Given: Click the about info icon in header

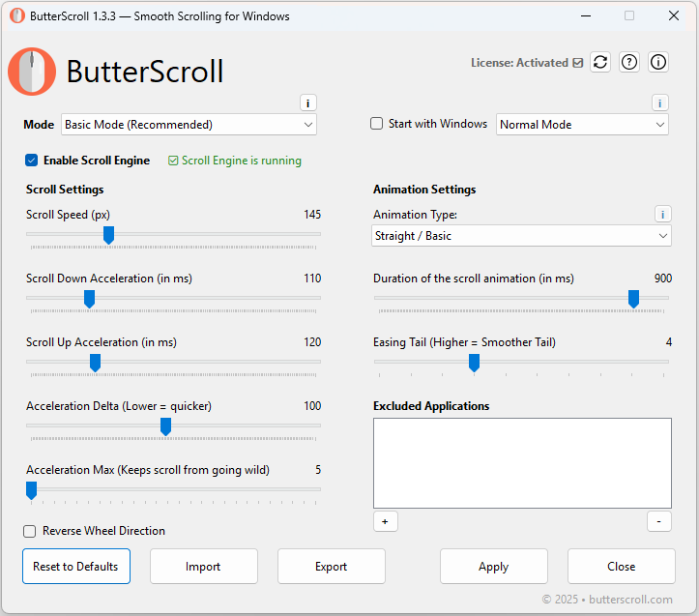Looking at the screenshot, I should pos(658,62).
